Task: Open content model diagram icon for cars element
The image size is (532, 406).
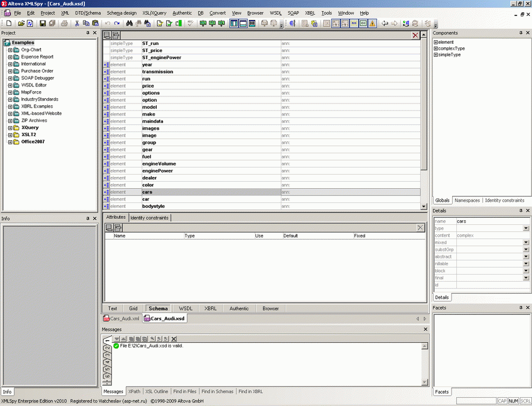Action: (106, 192)
